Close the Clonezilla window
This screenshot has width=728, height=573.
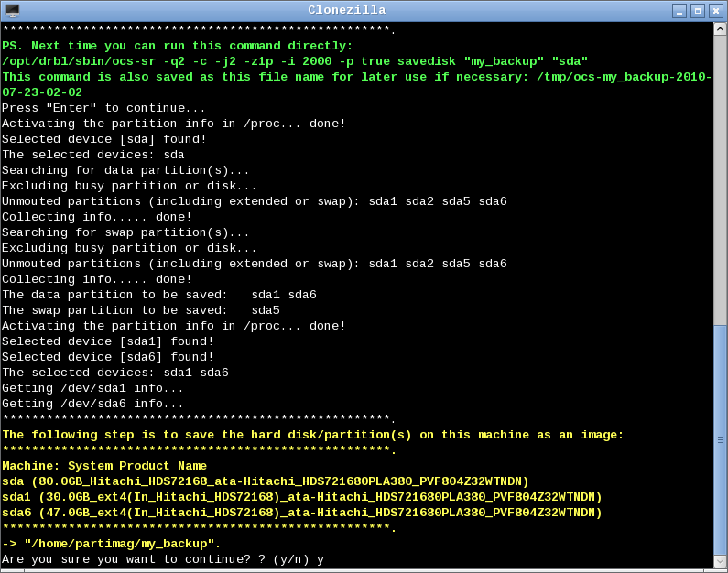716,11
